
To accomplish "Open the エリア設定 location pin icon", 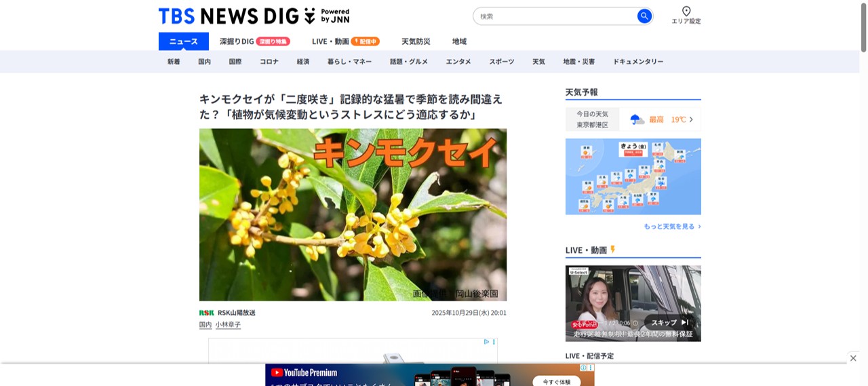I will click(686, 12).
